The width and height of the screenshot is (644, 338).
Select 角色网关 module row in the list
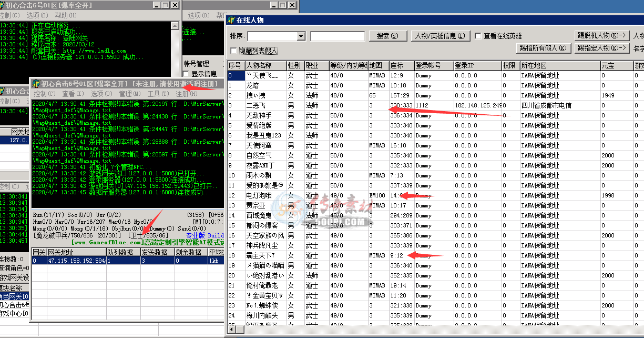coord(15,297)
